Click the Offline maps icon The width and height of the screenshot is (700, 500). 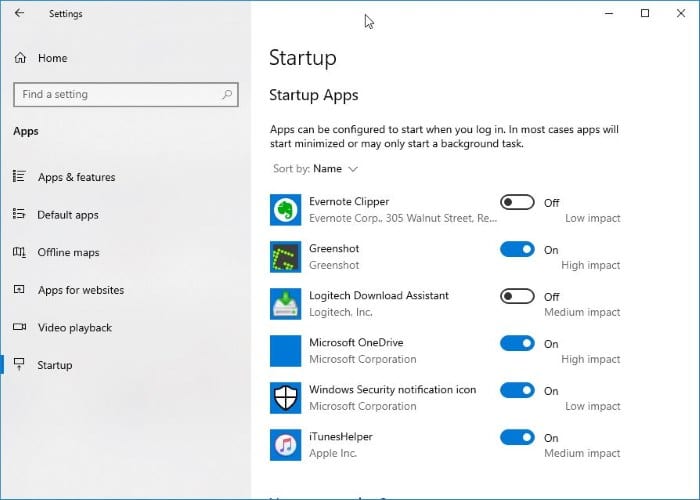(19, 252)
